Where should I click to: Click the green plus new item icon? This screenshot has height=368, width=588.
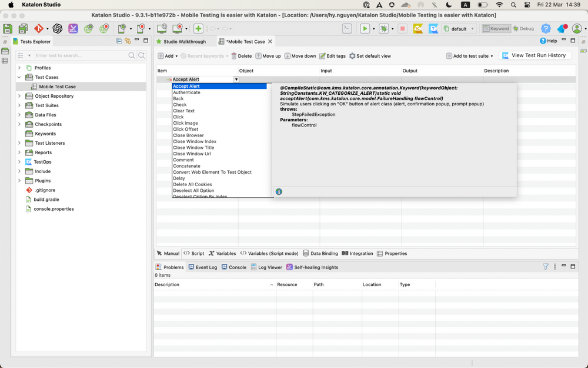click(198, 28)
